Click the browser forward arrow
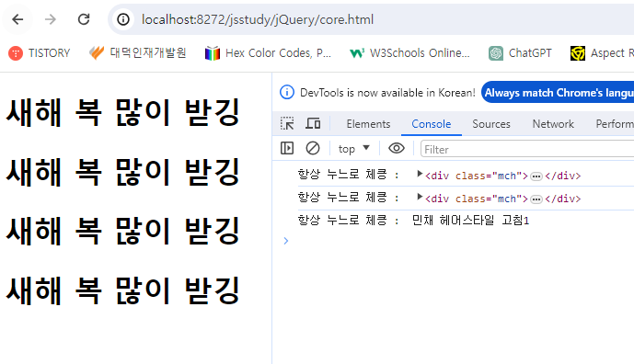The height and width of the screenshot is (364, 634). click(x=51, y=19)
